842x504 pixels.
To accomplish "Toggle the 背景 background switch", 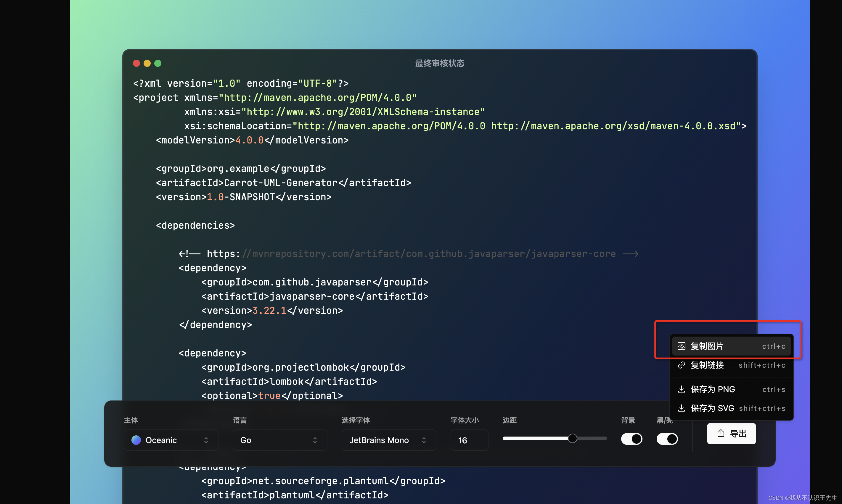I will [631, 439].
